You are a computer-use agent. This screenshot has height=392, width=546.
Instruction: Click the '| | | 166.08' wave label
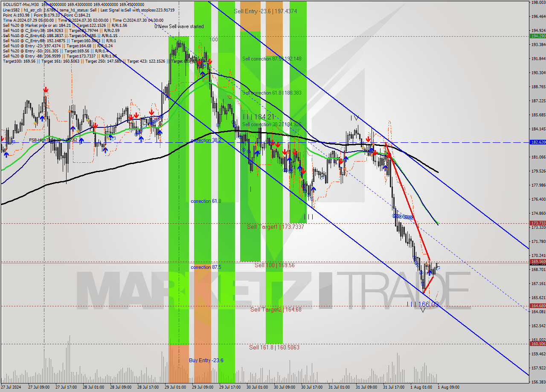coord(423,304)
